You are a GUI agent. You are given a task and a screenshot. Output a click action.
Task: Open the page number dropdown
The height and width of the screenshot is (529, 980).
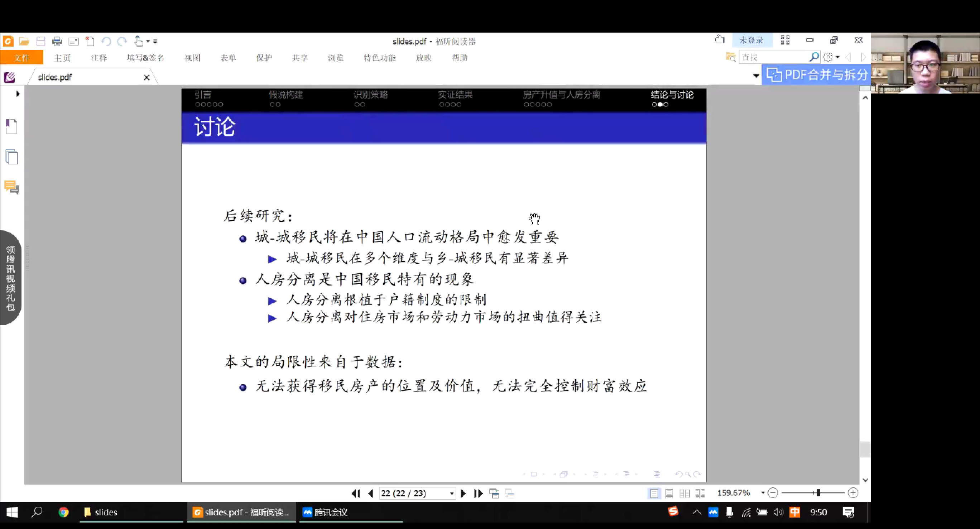click(452, 493)
